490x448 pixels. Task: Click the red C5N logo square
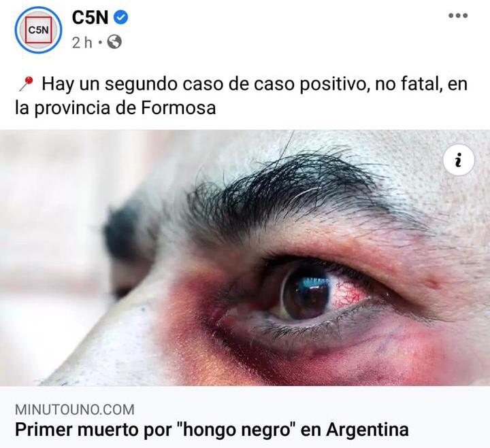[38, 30]
